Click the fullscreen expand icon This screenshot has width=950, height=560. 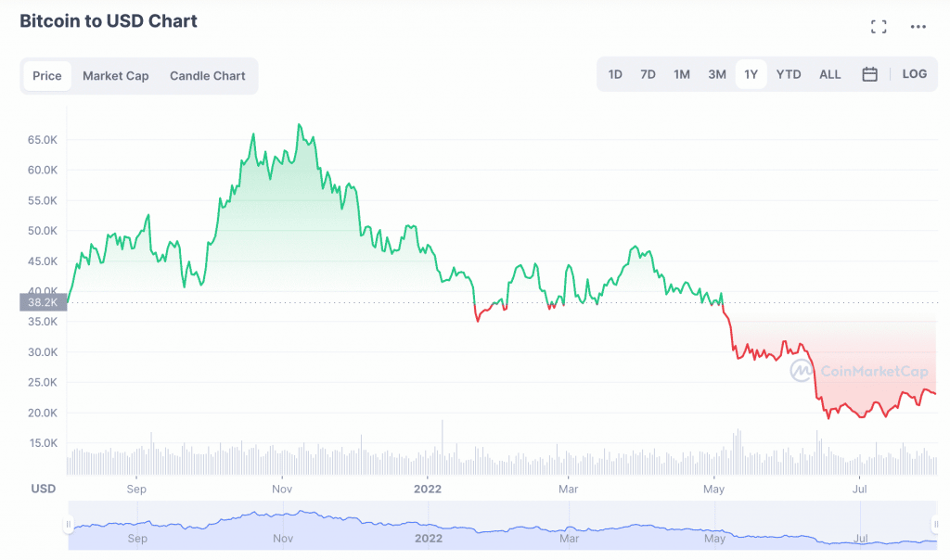[879, 27]
